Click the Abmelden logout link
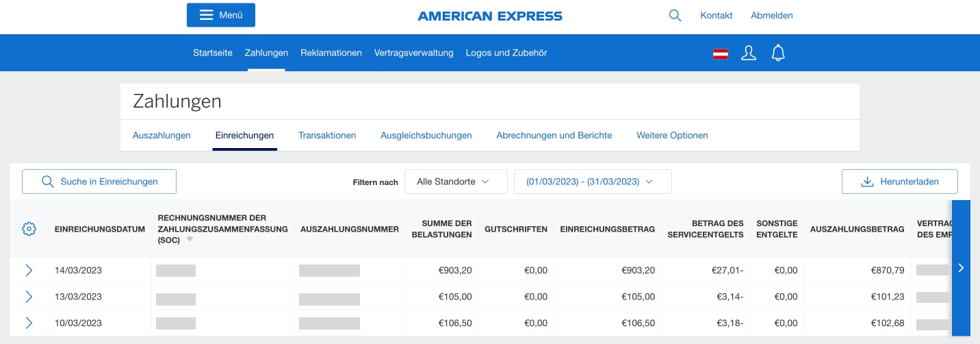This screenshot has height=344, width=980. click(772, 15)
